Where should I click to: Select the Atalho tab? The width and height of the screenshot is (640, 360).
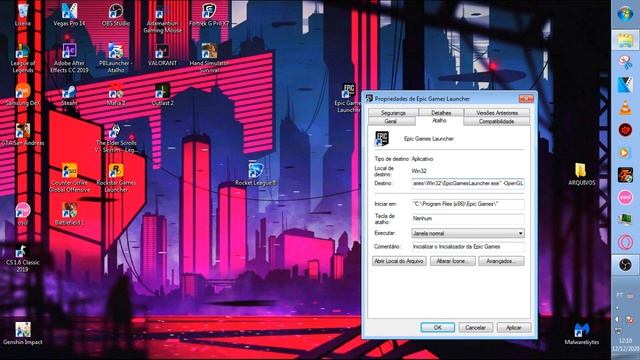click(x=439, y=121)
